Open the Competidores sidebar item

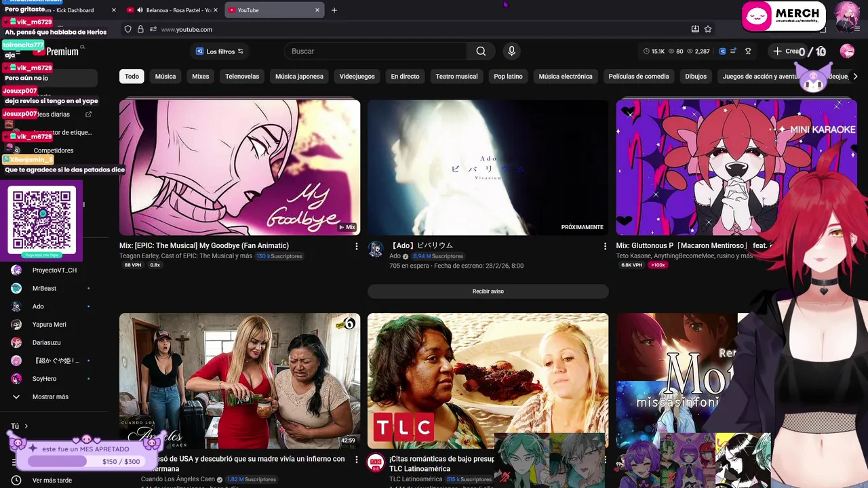[x=54, y=150]
